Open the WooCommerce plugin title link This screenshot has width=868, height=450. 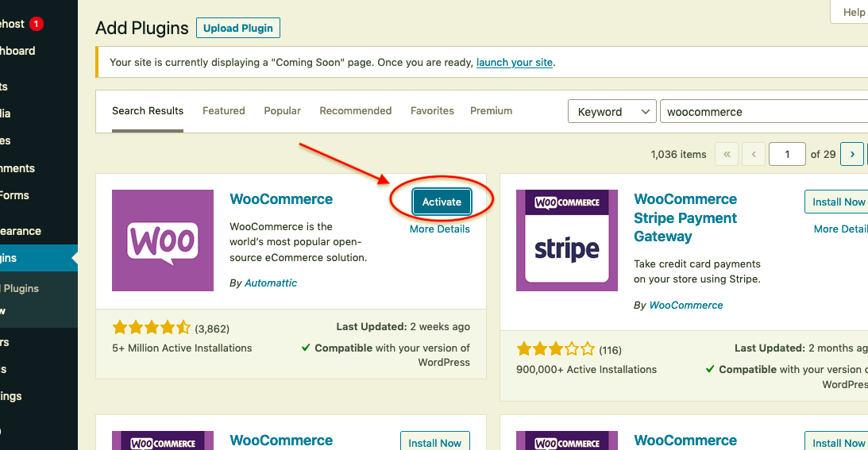(281, 199)
